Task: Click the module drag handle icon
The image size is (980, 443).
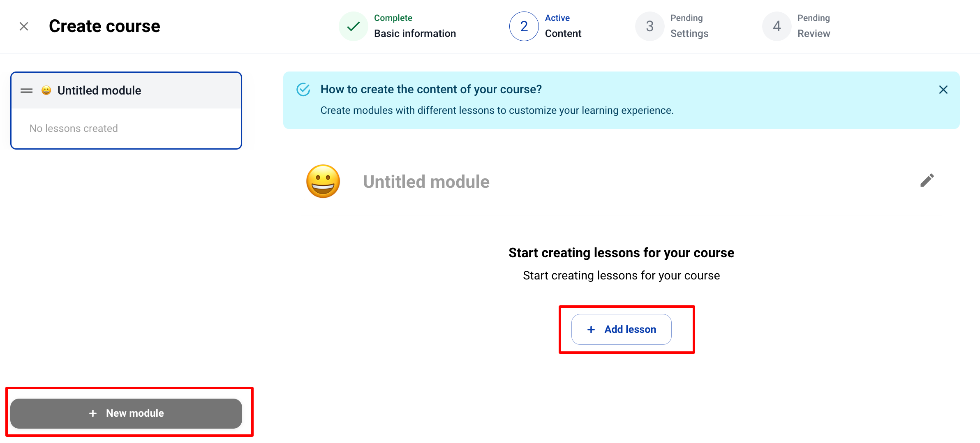Action: point(27,91)
